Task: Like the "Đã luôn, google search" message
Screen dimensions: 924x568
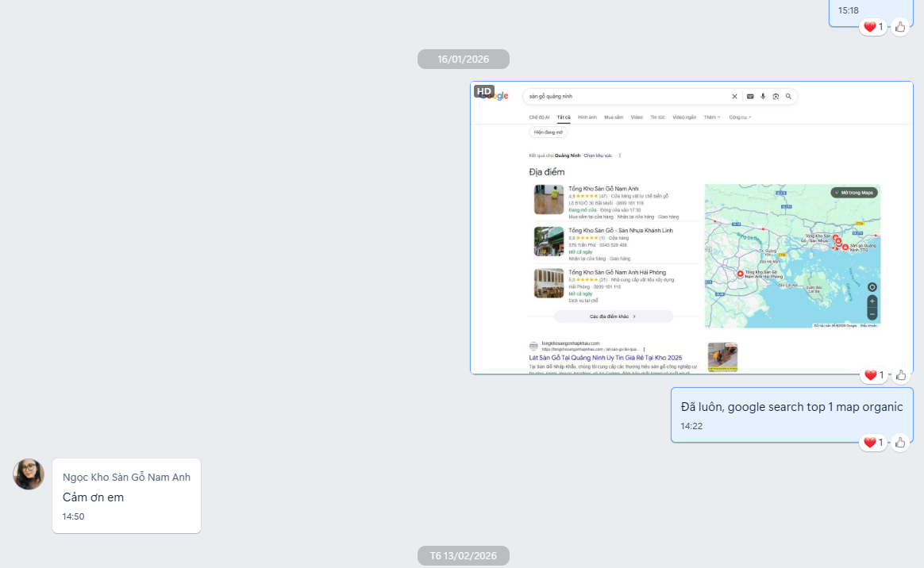Action: (x=900, y=443)
